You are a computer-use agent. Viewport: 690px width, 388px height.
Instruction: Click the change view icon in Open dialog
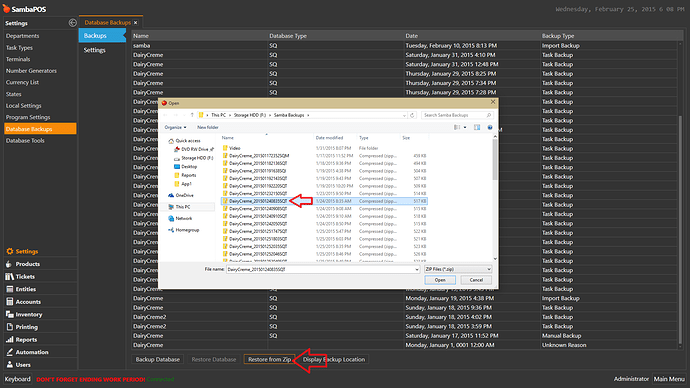(x=457, y=128)
